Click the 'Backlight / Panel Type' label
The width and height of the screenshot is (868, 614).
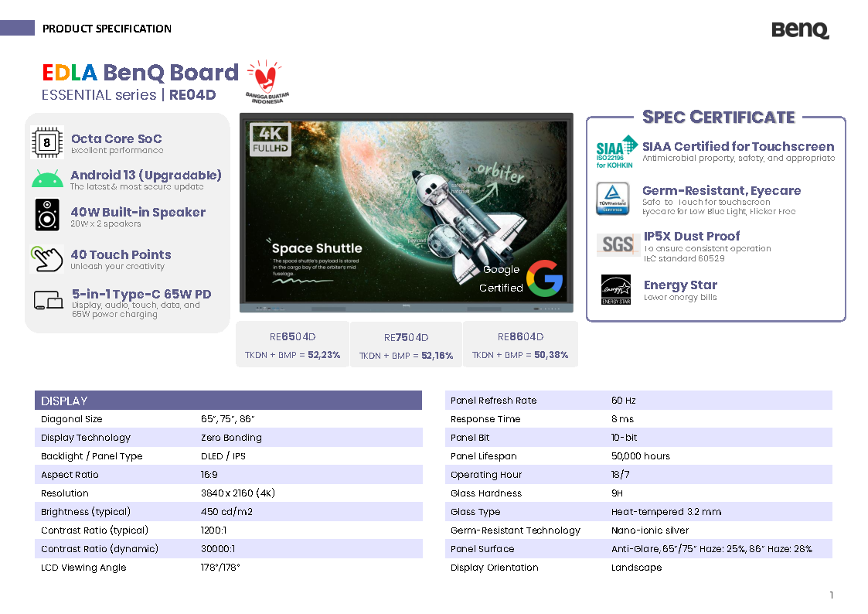pyautogui.click(x=91, y=456)
